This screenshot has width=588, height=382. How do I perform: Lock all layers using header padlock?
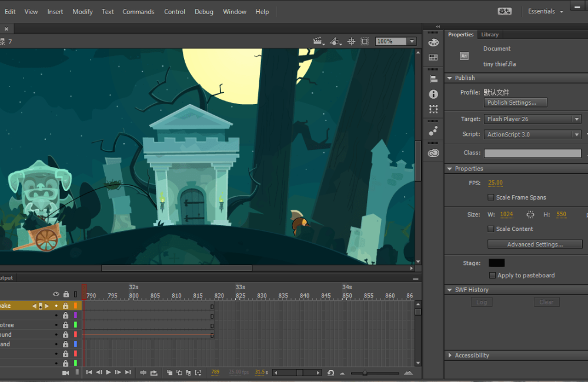click(x=66, y=294)
